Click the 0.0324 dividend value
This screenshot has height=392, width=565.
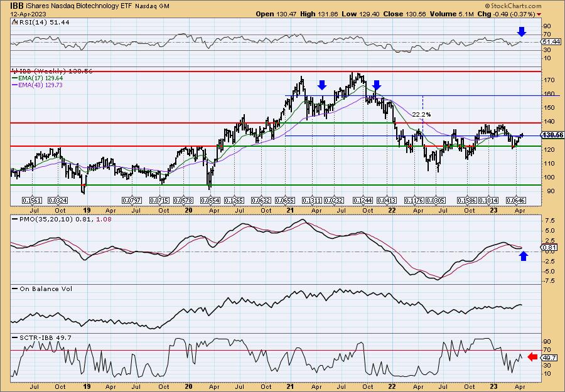click(x=58, y=200)
